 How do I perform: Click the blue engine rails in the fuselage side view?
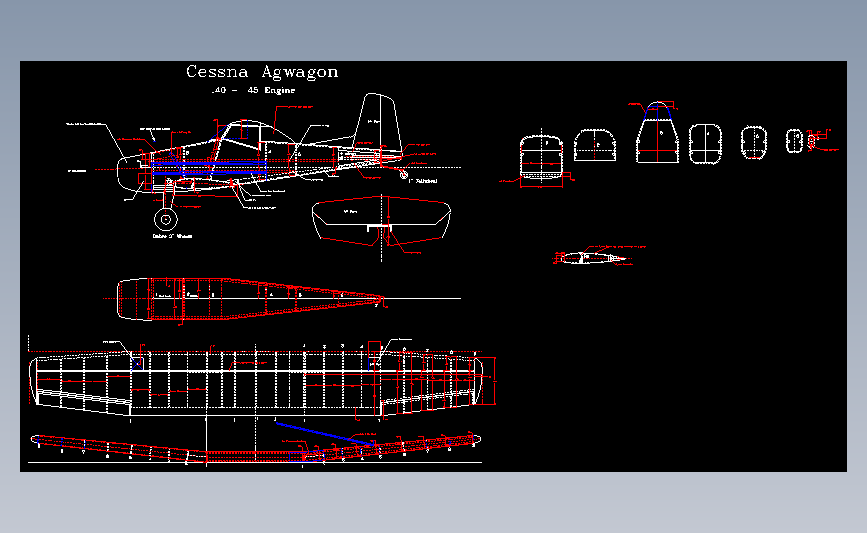point(209,169)
